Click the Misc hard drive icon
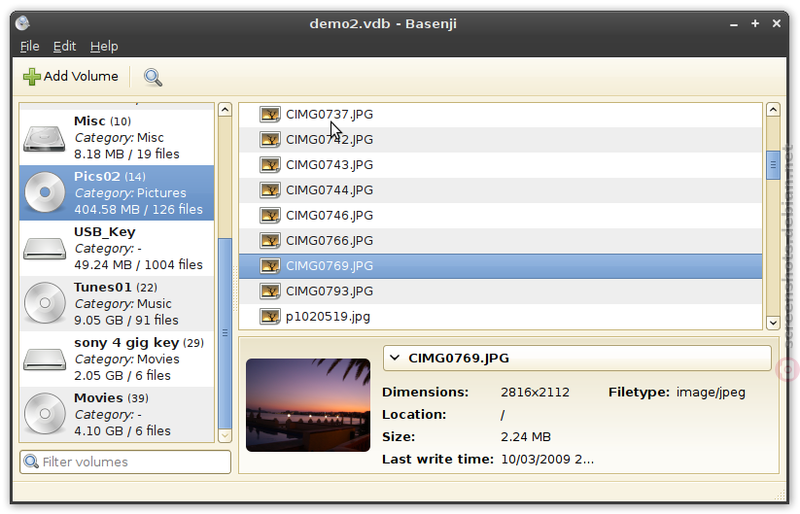This screenshot has height=514, width=800. (x=44, y=138)
